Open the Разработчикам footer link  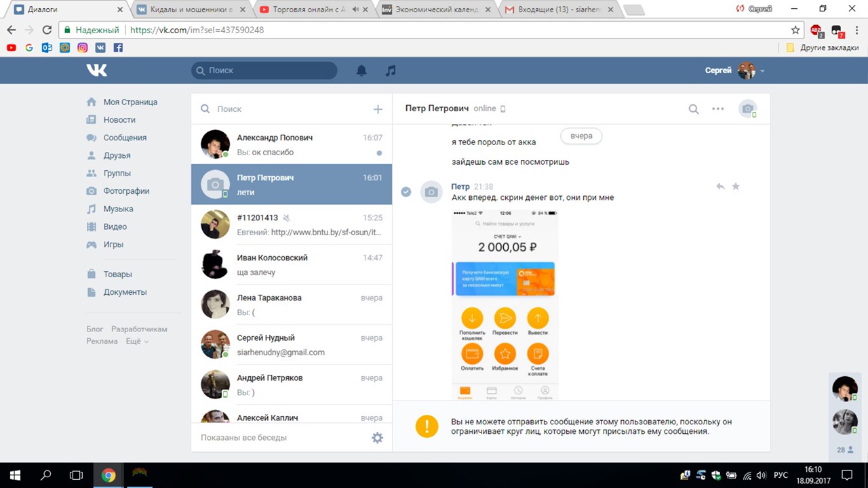(x=139, y=329)
